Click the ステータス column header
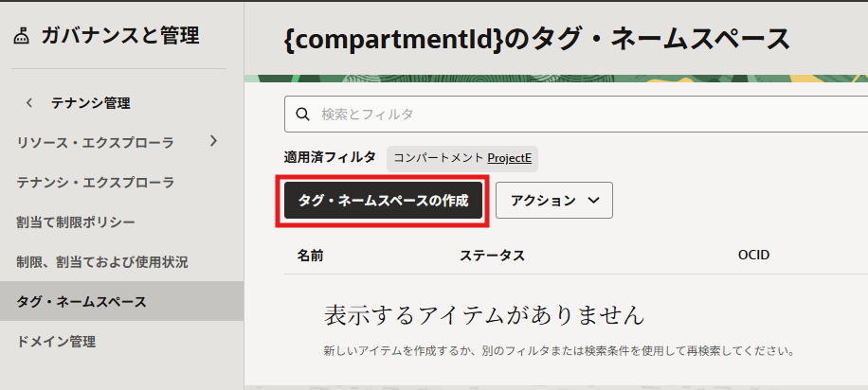Image resolution: width=868 pixels, height=390 pixels. [x=492, y=256]
